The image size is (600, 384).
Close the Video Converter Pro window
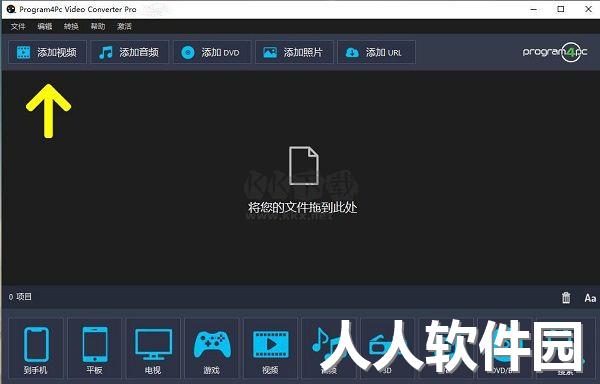pyautogui.click(x=589, y=9)
